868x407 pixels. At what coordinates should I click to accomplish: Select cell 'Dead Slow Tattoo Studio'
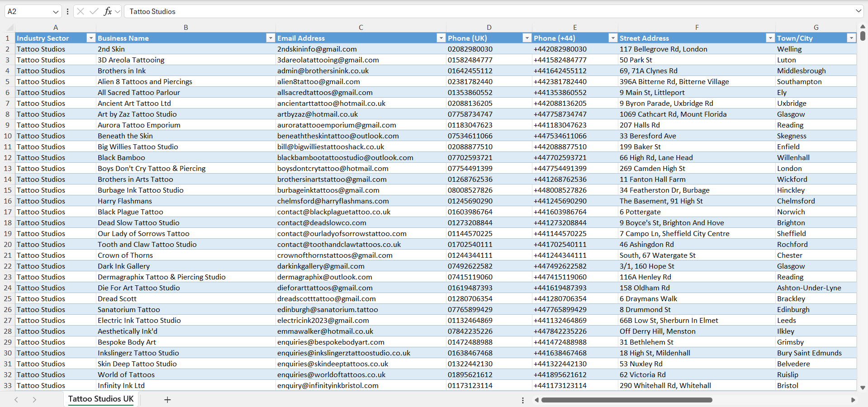(x=186, y=222)
